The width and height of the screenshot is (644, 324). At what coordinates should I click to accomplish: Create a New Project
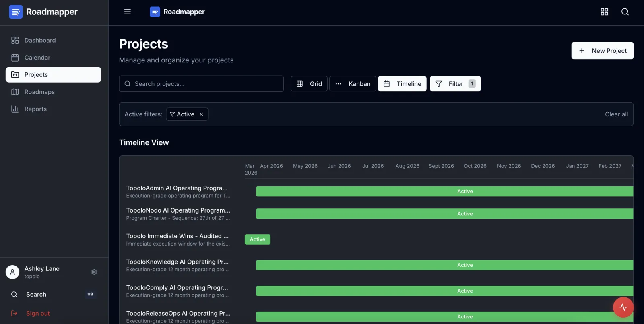point(602,51)
